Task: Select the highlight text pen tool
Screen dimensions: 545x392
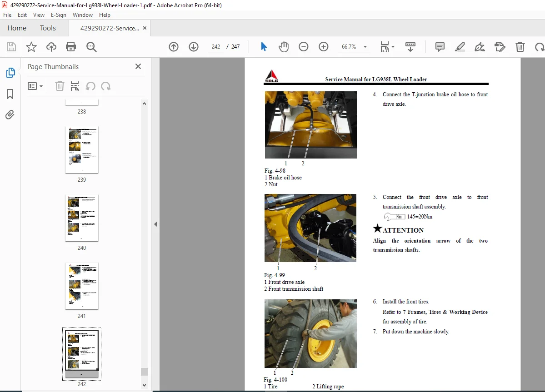Action: 460,46
